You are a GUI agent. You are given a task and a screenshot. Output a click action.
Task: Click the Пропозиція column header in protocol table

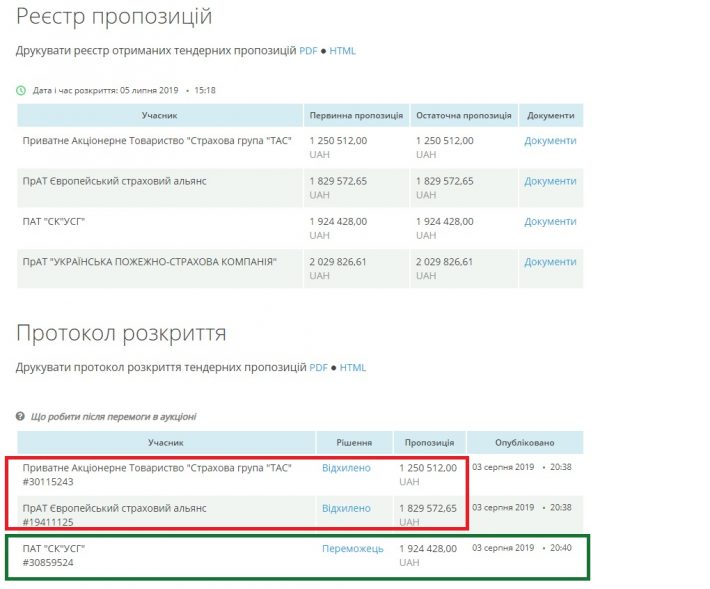[x=429, y=443]
